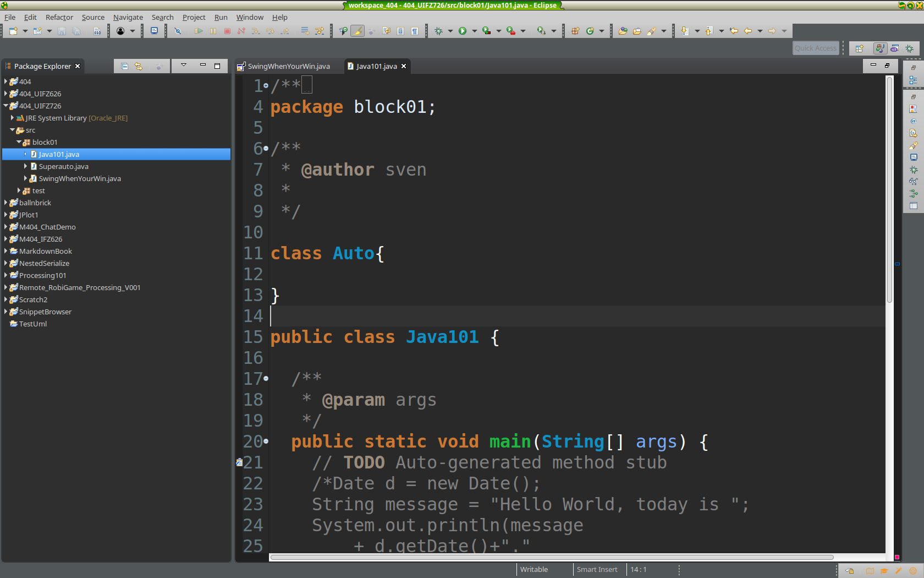
Task: Click the Step Over toolbar icon
Action: [270, 31]
